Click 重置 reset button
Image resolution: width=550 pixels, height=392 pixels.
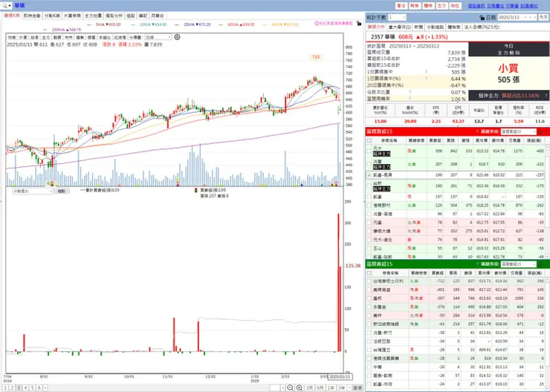[357, 388]
